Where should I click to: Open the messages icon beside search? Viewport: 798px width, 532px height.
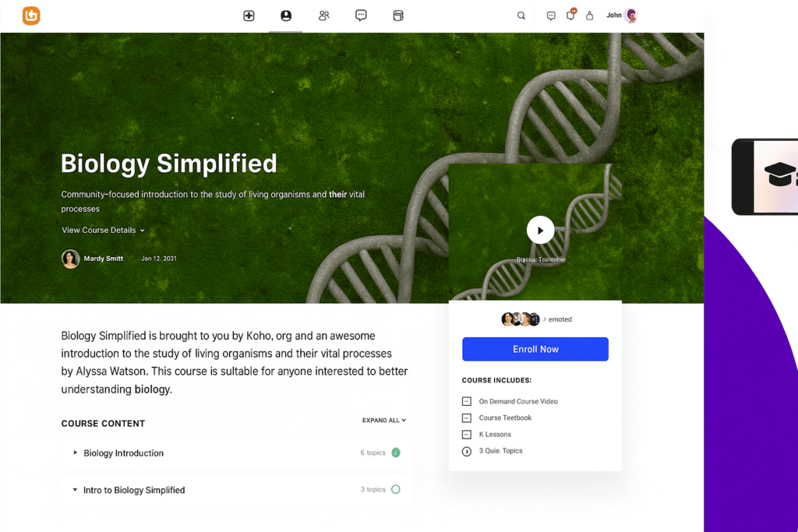[x=551, y=16]
